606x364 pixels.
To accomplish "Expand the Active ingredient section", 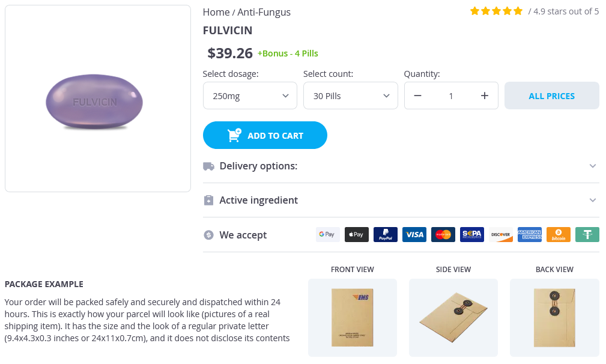I will point(401,201).
